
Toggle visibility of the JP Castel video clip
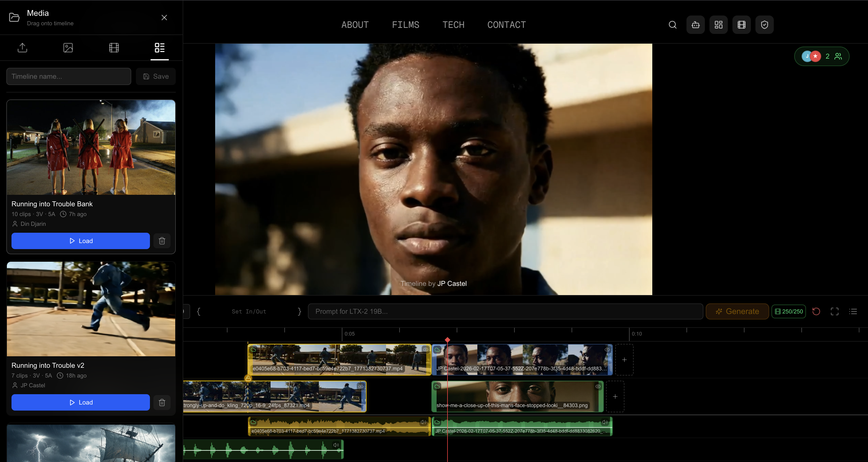point(607,349)
